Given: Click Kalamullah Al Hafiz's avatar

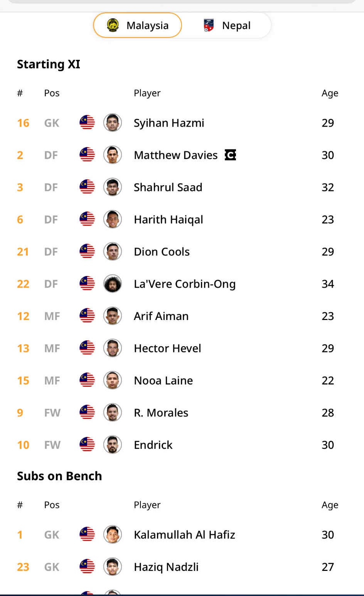Looking at the screenshot, I should tap(113, 535).
